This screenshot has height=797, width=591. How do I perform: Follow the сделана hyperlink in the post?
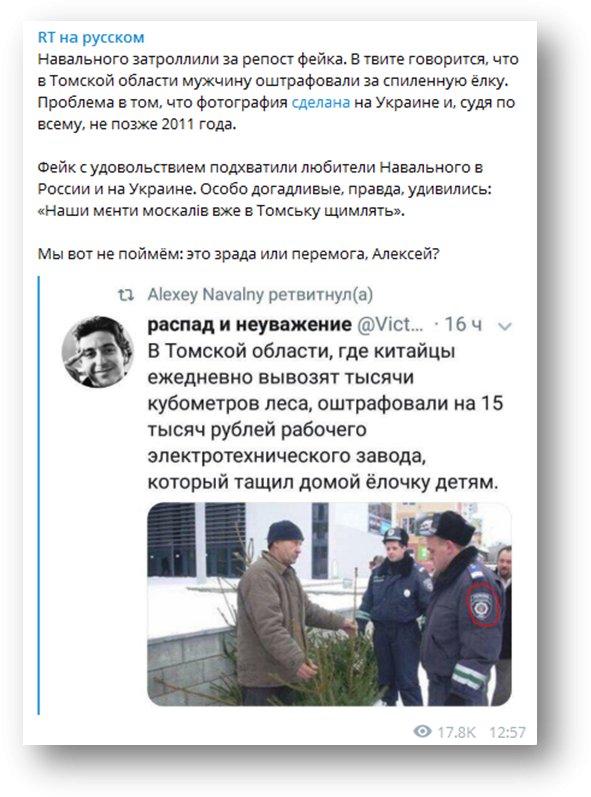pyautogui.click(x=321, y=102)
